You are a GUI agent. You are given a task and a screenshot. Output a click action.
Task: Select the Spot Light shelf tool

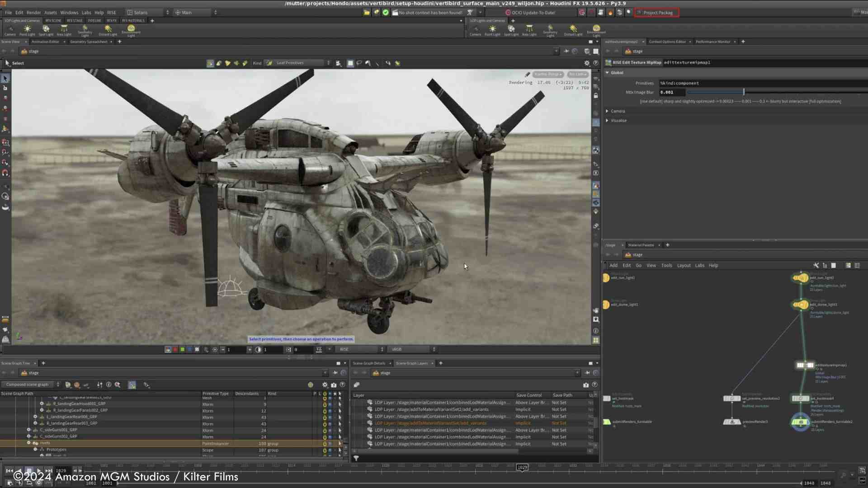tap(46, 29)
